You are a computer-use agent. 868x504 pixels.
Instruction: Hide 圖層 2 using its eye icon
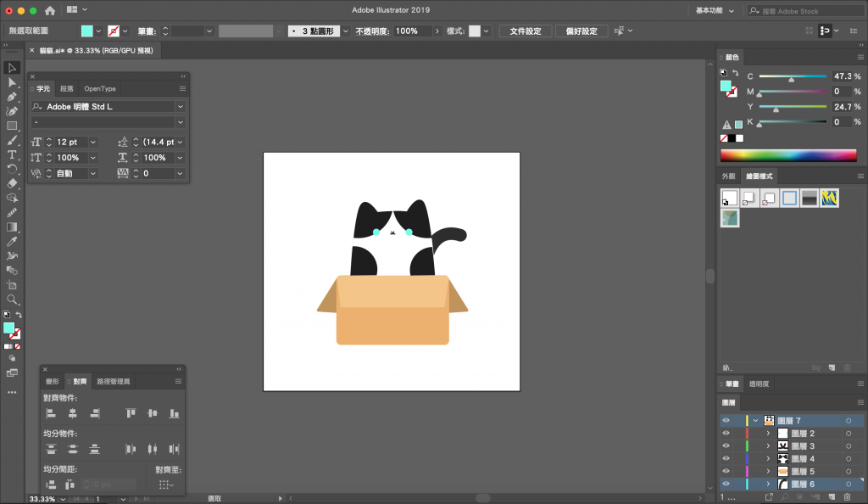coord(726,433)
